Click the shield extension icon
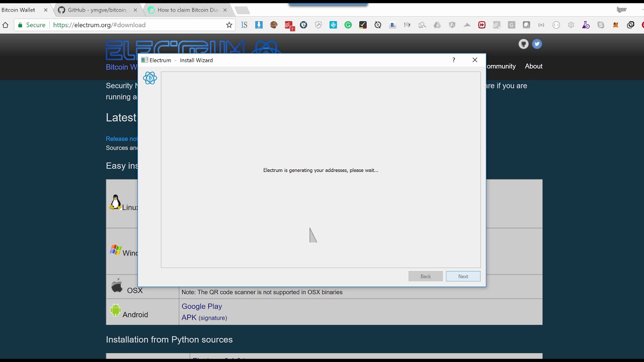Screen dimensions: 644x362 click(318, 25)
